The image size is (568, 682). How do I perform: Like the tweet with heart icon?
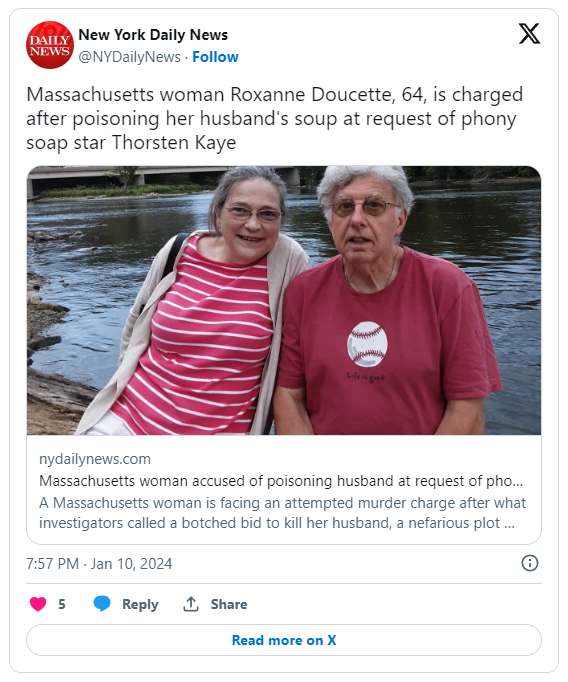pyautogui.click(x=38, y=604)
